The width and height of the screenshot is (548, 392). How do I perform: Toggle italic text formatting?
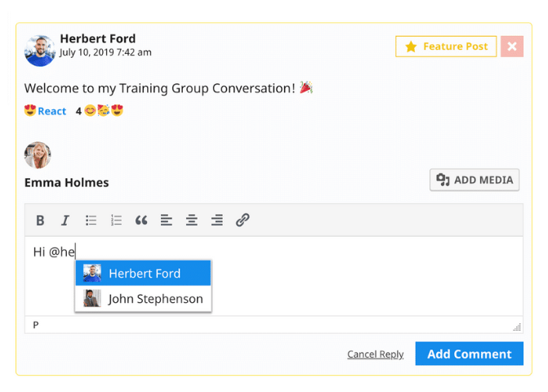(x=65, y=220)
